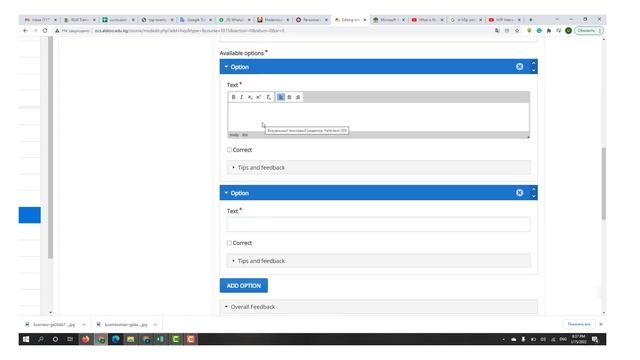Select the highlighted blue item in the left sidebar
Viewport: 640px width, 360px height.
(x=29, y=215)
